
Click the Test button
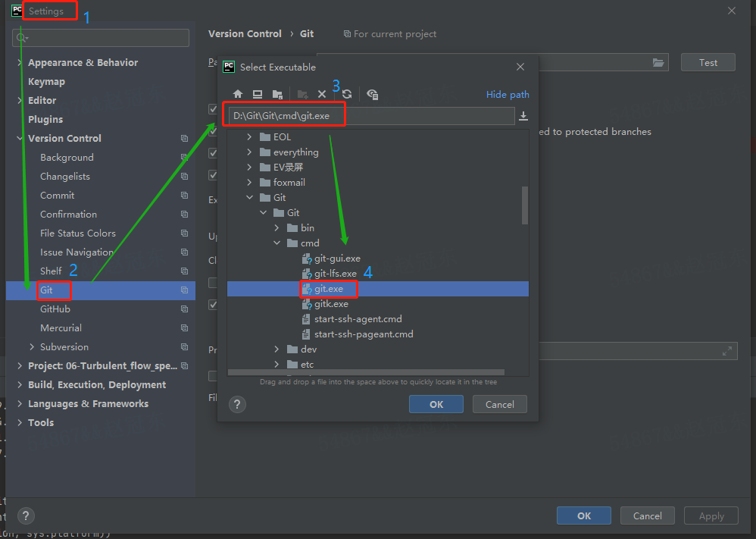click(708, 63)
